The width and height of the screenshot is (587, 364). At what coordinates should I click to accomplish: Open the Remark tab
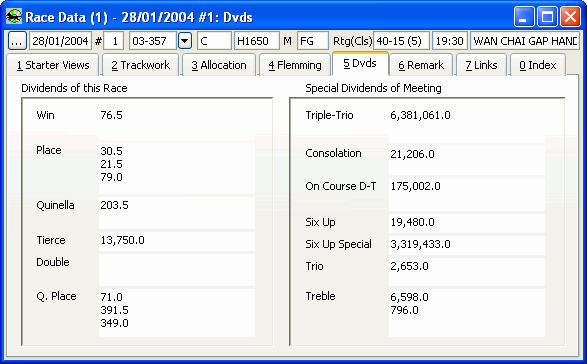click(x=421, y=65)
